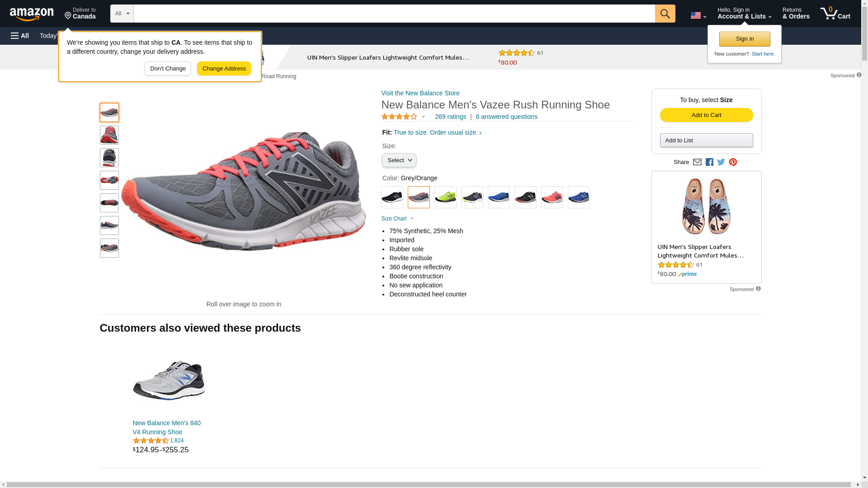This screenshot has height=488, width=868.
Task: Open the US flag language selector
Action: [x=698, y=16]
